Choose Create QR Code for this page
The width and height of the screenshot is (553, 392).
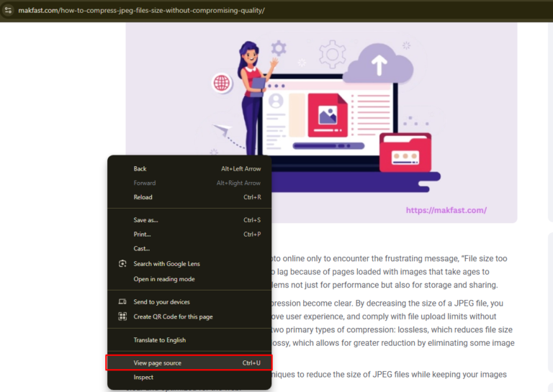173,316
